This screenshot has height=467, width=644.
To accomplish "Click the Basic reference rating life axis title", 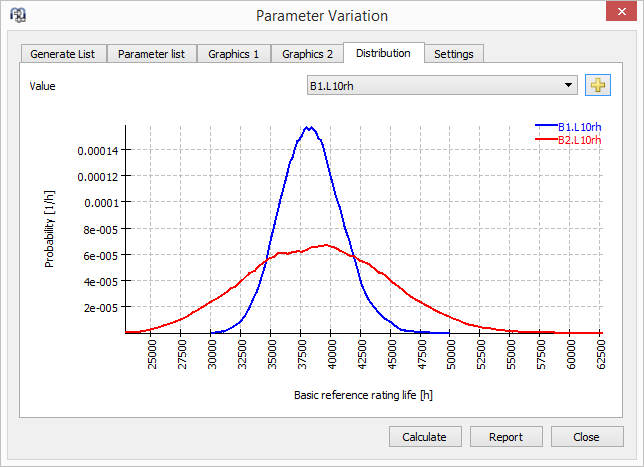I will click(x=363, y=395).
